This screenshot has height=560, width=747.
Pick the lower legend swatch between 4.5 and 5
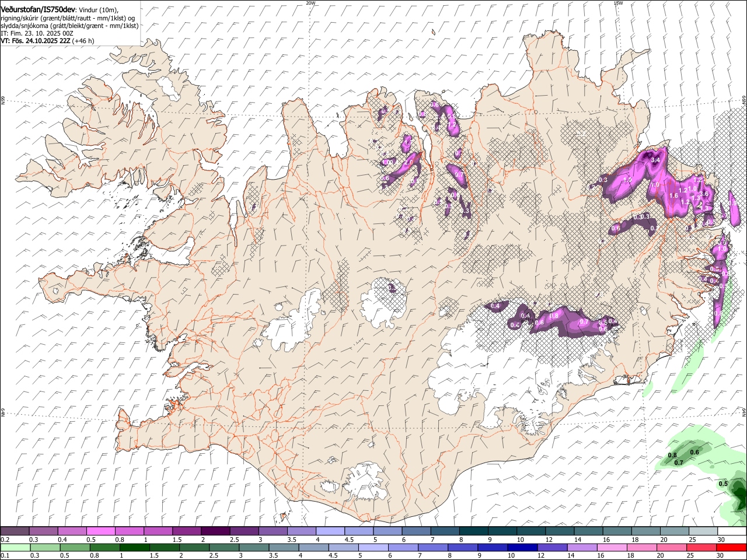click(x=344, y=547)
